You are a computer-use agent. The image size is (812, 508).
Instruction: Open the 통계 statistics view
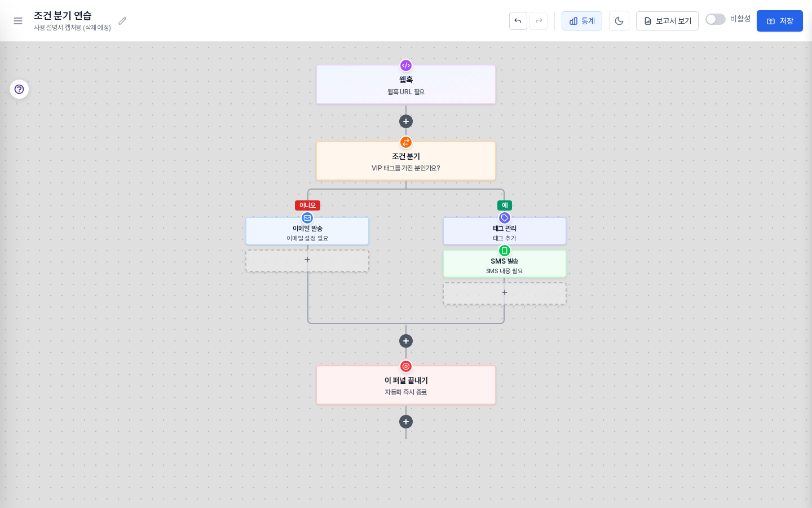(582, 21)
